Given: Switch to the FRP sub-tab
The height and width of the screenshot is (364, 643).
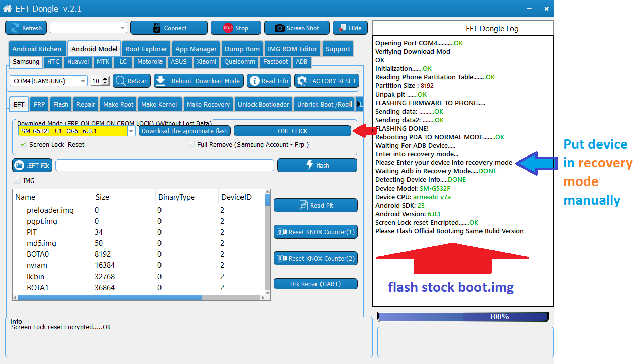Looking at the screenshot, I should [x=39, y=104].
